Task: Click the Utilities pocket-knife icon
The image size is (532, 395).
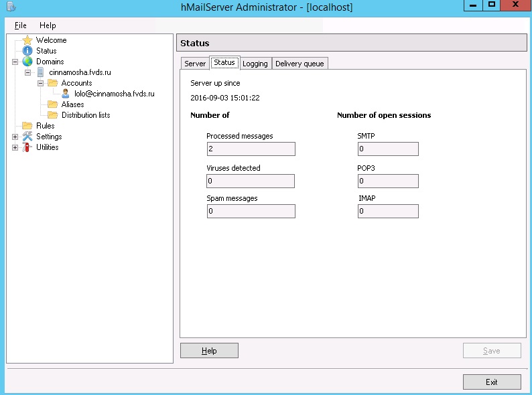Action: tap(27, 147)
